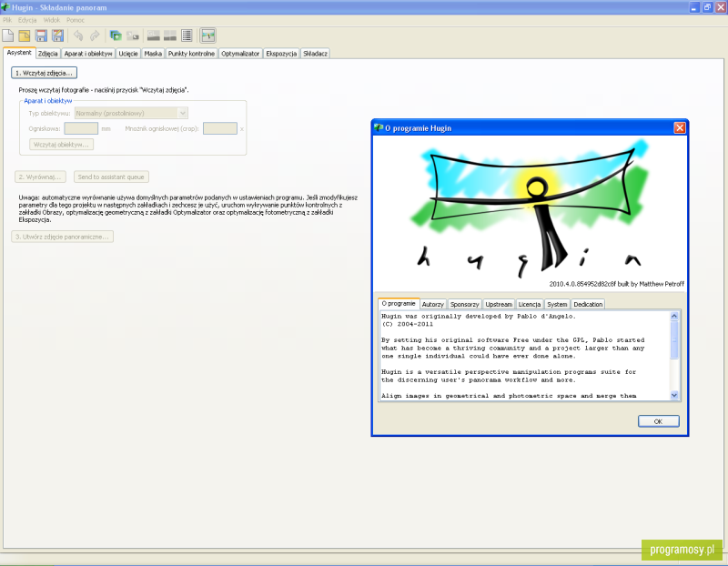Click the Mnożnik ogniskowej (crop) field

tap(220, 128)
